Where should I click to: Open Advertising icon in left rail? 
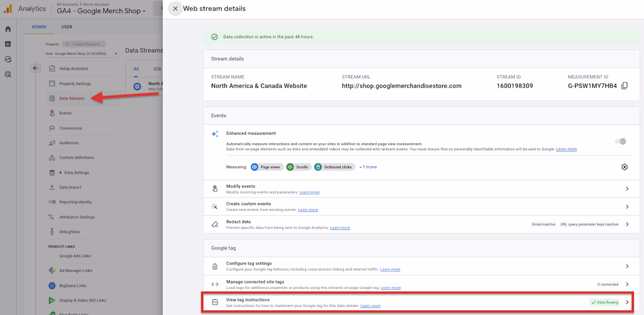[8, 74]
